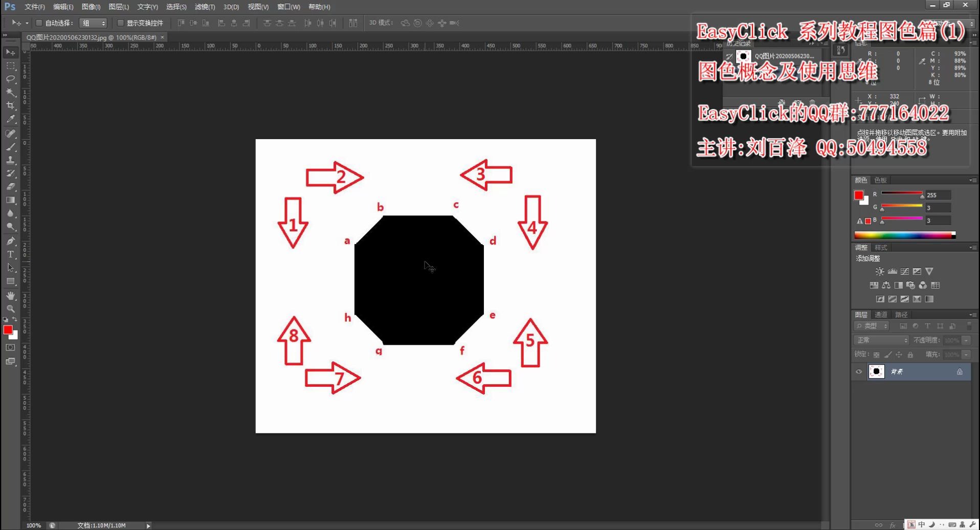The height and width of the screenshot is (530, 980).
Task: Open the Adjustments panel flyout menu
Action: pyautogui.click(x=973, y=248)
